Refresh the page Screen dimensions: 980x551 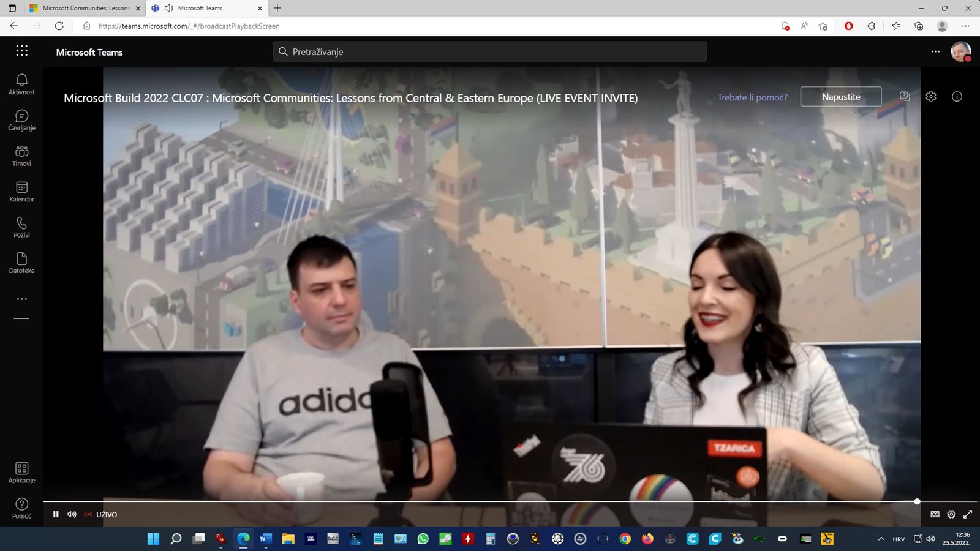(59, 26)
